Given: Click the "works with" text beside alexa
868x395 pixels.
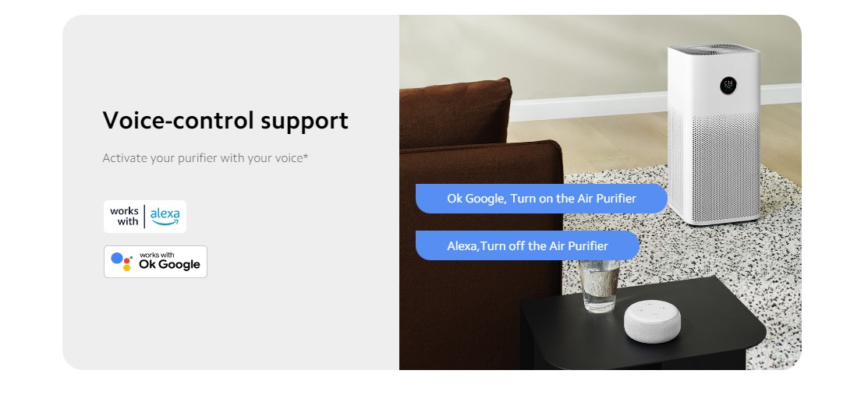Looking at the screenshot, I should tap(124, 217).
